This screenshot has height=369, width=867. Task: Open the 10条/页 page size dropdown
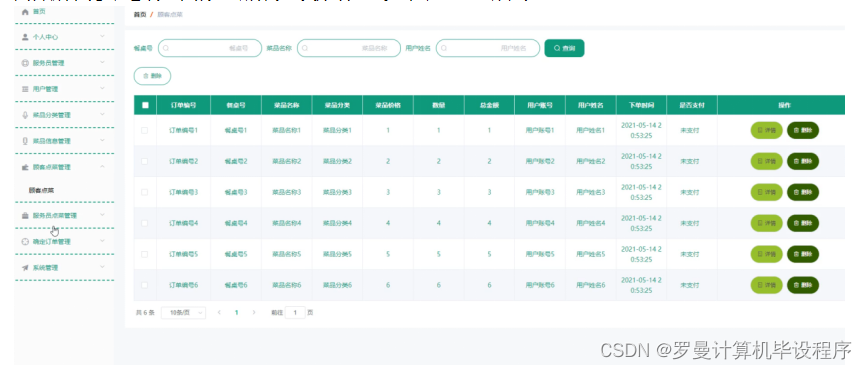184,313
